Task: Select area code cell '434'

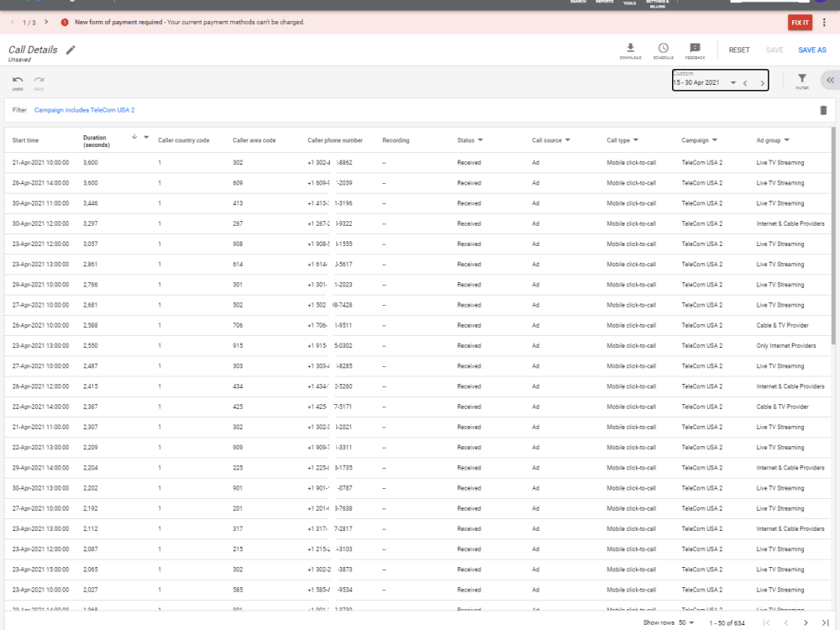Action: 238,386
